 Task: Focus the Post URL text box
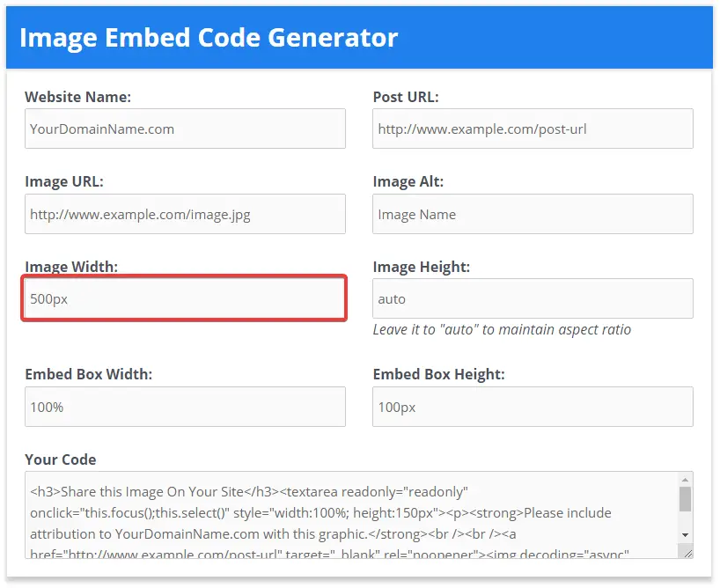(x=533, y=129)
